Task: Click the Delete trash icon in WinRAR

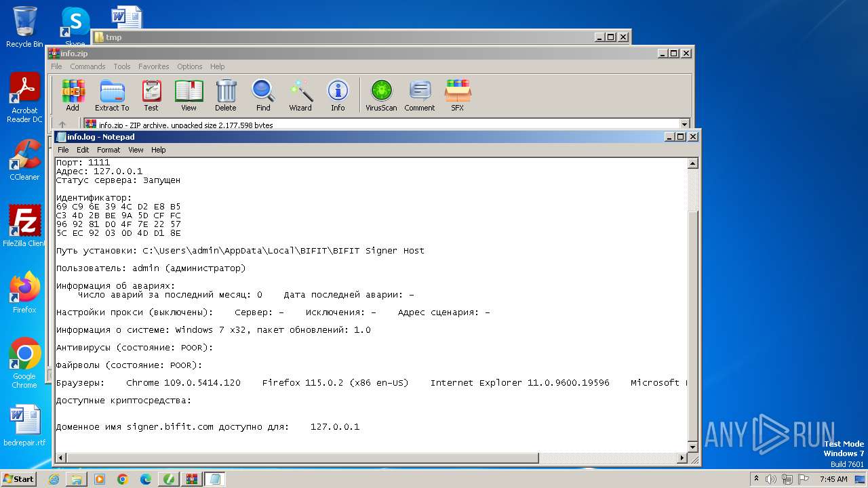Action: click(226, 95)
